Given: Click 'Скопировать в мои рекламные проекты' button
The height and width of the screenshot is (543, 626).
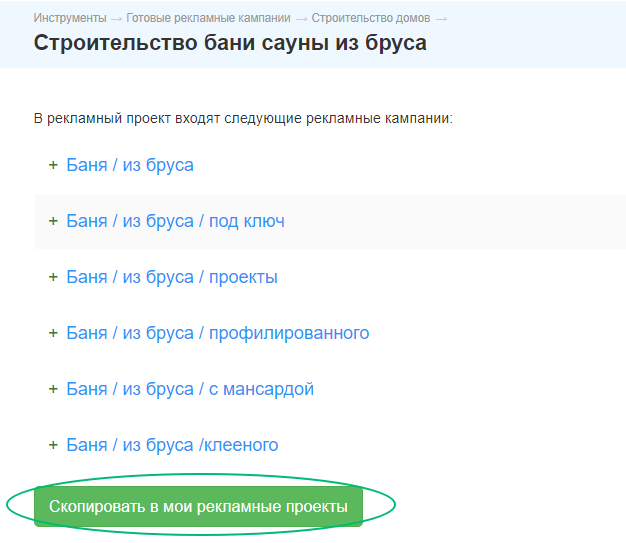Looking at the screenshot, I should pos(198,506).
